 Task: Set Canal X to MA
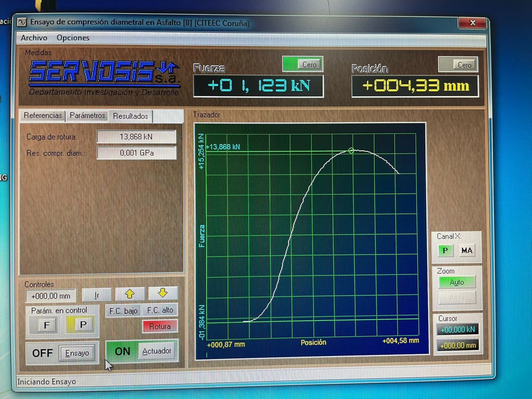coord(467,251)
